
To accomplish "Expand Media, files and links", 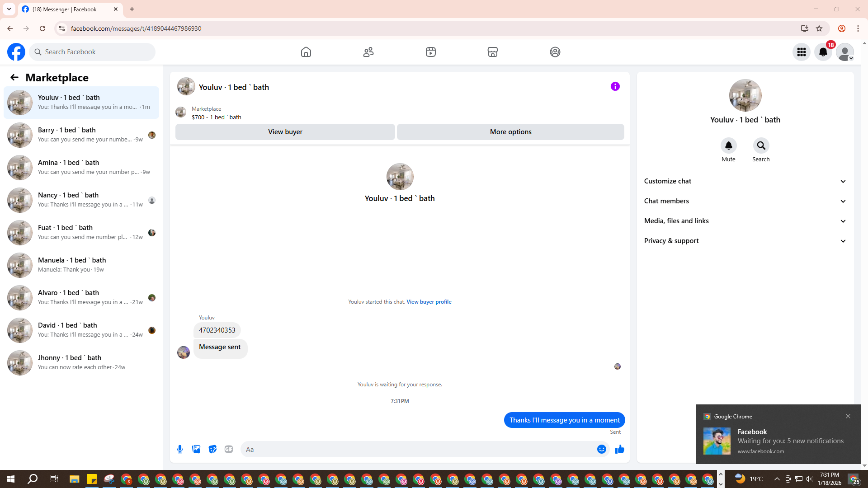I will click(745, 221).
